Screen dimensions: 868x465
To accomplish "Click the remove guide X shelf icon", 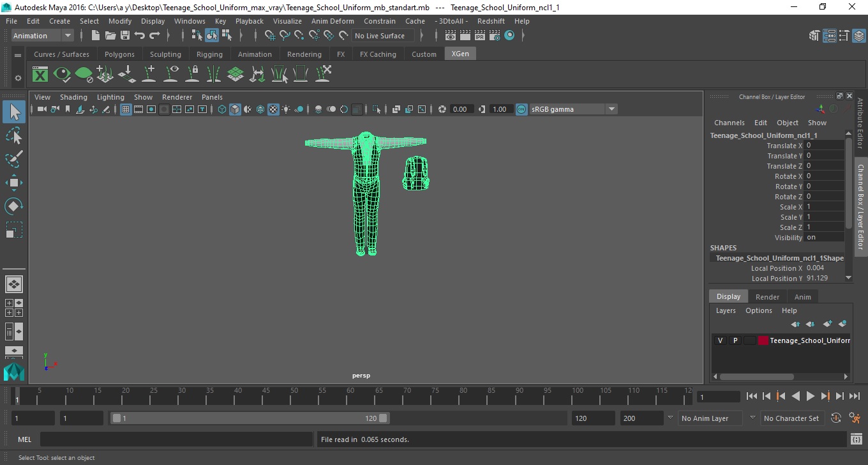I will 323,74.
